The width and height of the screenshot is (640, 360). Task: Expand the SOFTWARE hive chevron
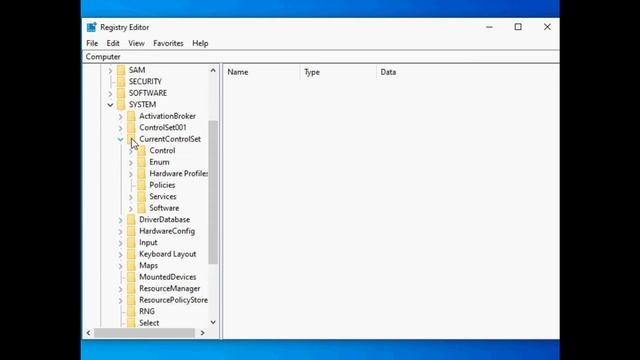tap(110, 93)
